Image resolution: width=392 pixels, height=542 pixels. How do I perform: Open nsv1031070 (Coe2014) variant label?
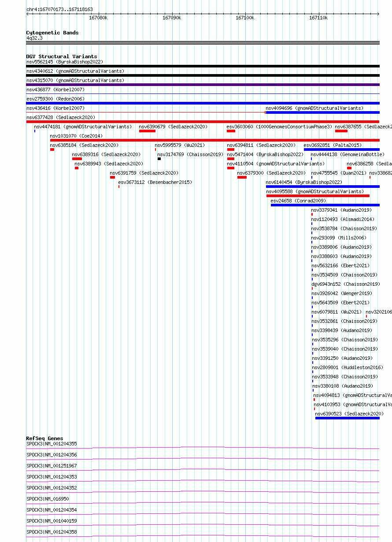point(76,136)
